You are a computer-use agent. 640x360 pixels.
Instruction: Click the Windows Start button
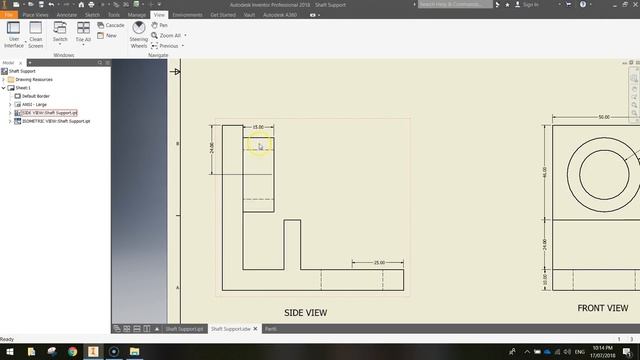pyautogui.click(x=10, y=351)
